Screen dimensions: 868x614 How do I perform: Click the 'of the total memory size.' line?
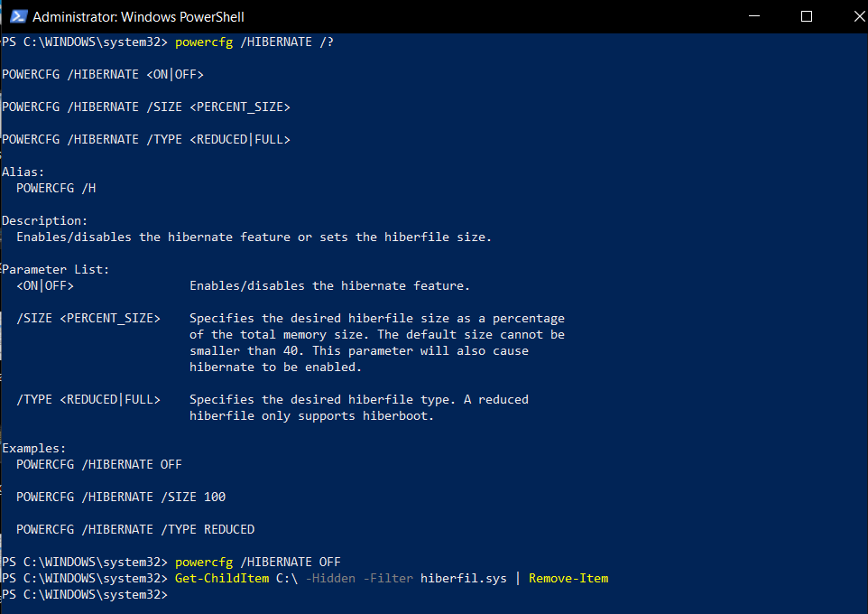(377, 335)
